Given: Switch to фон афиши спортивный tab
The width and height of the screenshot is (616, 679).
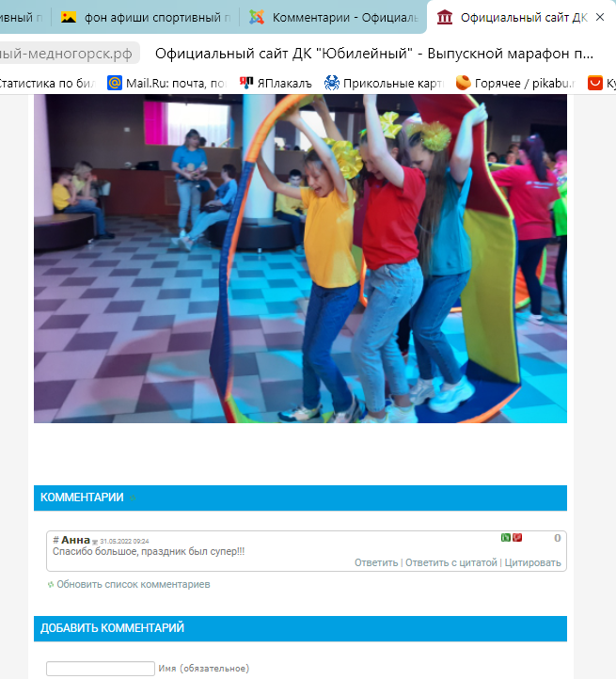Looking at the screenshot, I should coord(145,17).
